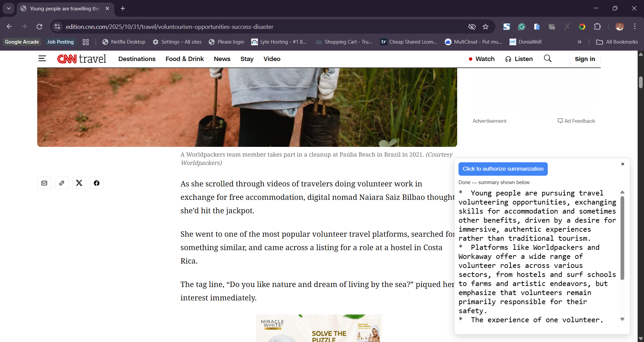
Task: Open News section
Action: pyautogui.click(x=222, y=59)
